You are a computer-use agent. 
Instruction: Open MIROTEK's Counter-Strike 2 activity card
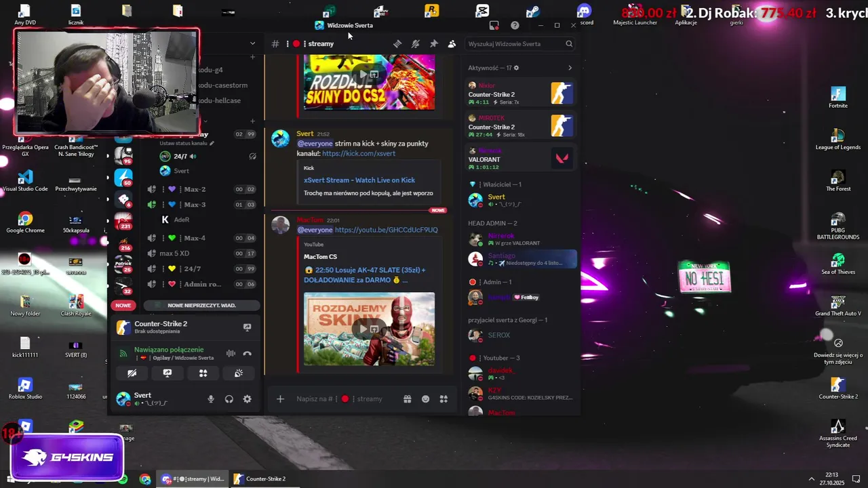[520, 126]
